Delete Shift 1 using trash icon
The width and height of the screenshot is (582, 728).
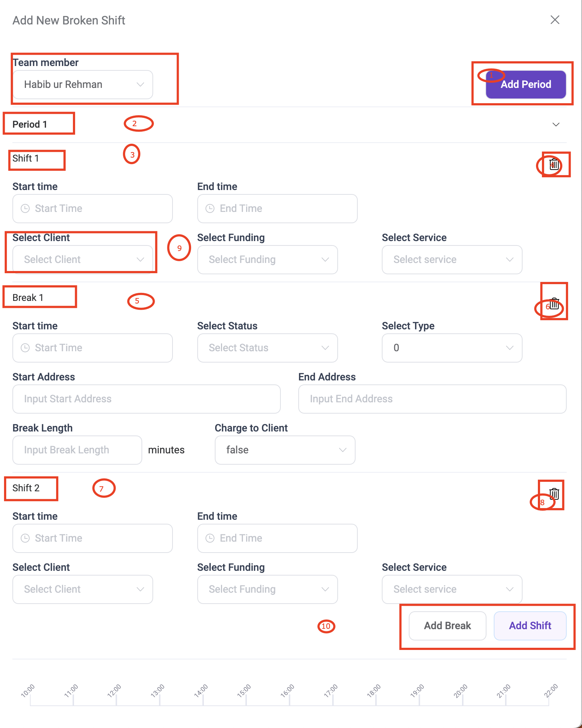tap(554, 164)
